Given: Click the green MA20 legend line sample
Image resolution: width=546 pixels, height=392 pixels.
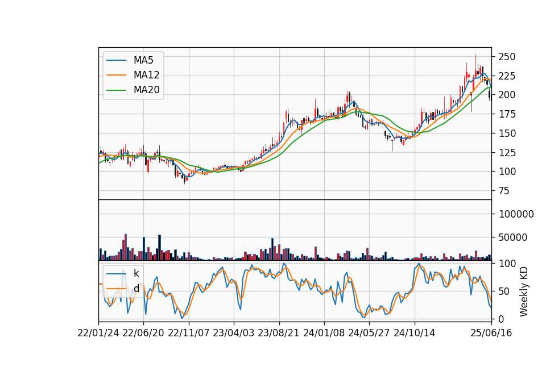Looking at the screenshot, I should (116, 90).
